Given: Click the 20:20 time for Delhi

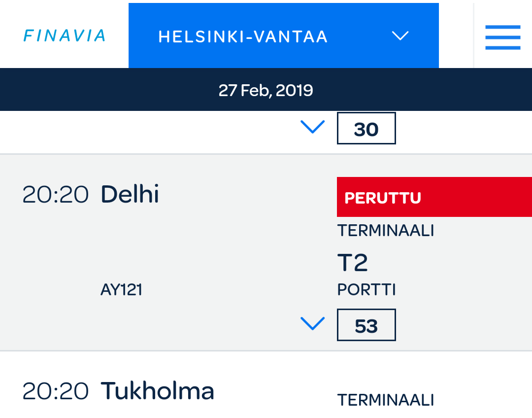Looking at the screenshot, I should pyautogui.click(x=56, y=195).
